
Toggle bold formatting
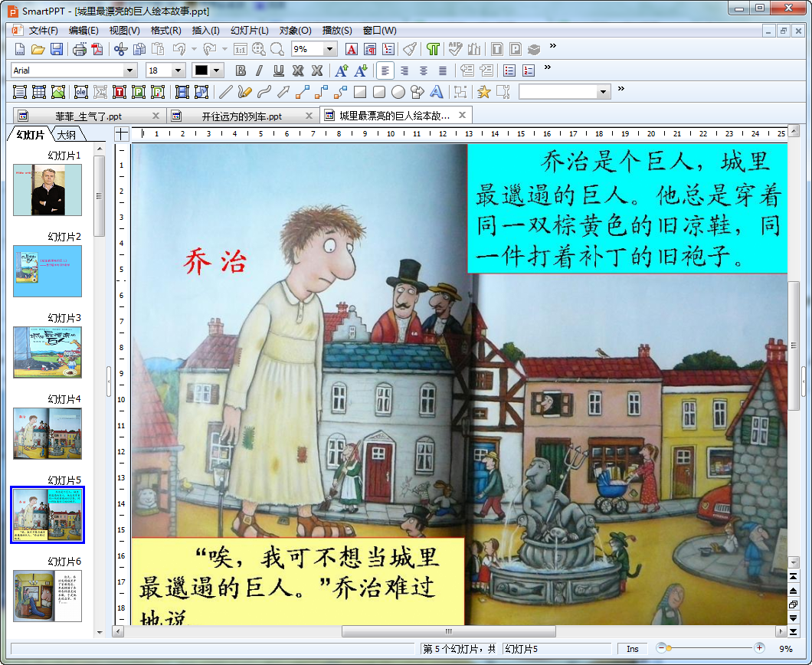241,70
